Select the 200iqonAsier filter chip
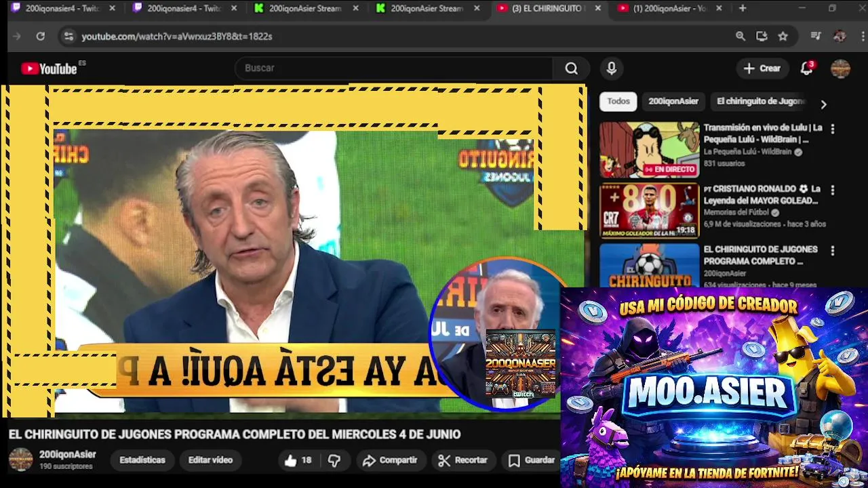The image size is (868, 488). click(673, 101)
